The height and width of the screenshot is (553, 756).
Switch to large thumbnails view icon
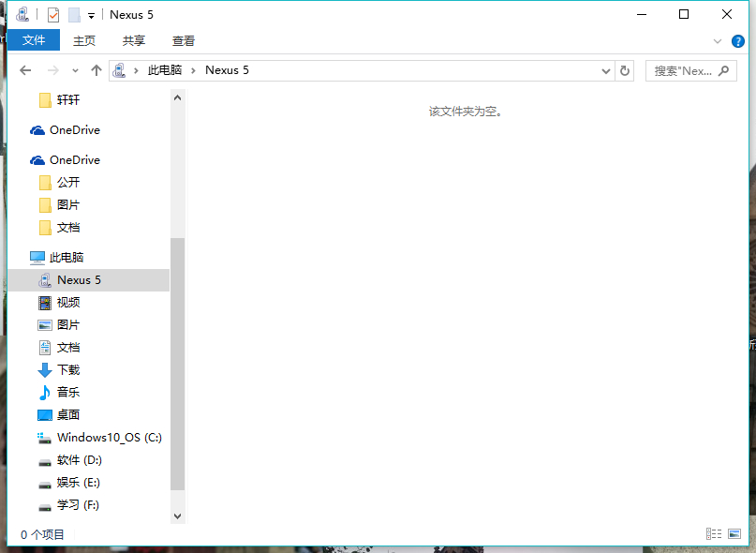click(734, 533)
